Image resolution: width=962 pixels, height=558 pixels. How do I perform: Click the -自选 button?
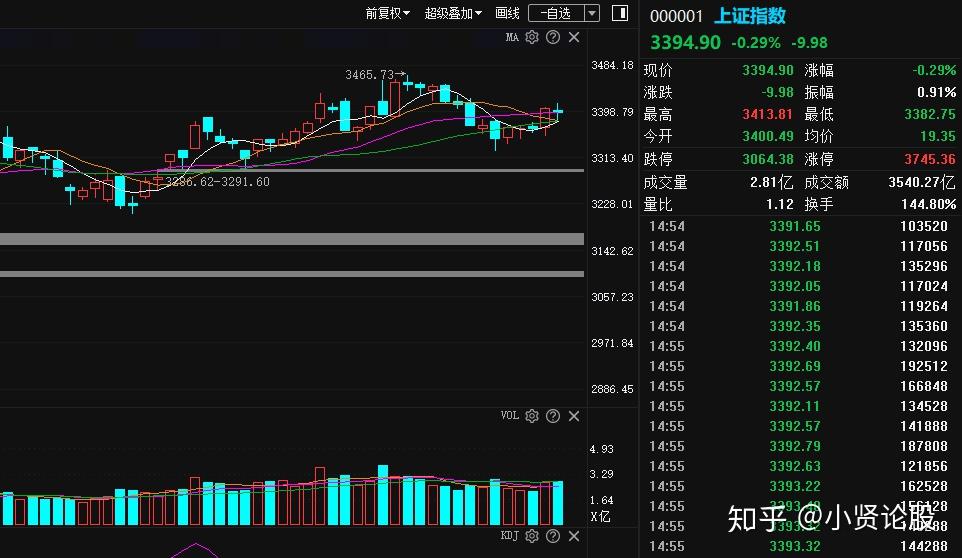click(x=556, y=13)
